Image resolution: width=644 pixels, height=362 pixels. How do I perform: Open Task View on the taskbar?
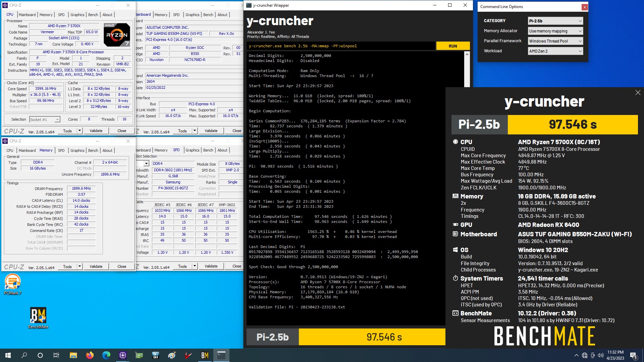coord(56,355)
